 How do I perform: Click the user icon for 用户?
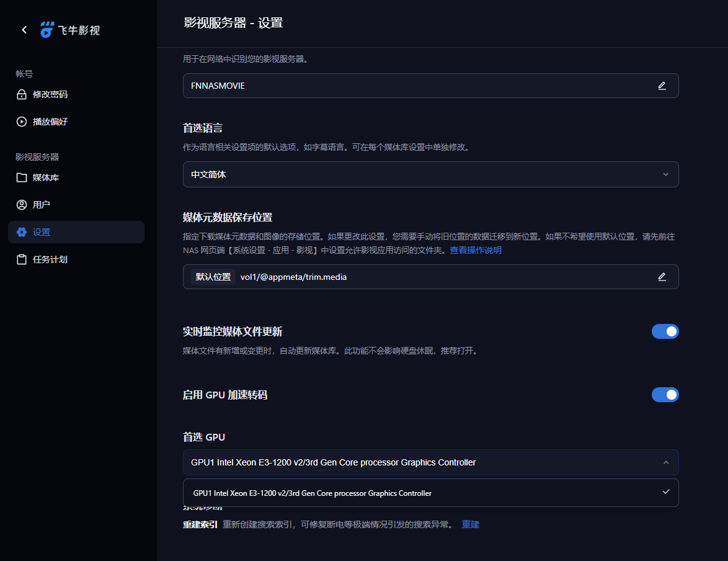point(22,205)
